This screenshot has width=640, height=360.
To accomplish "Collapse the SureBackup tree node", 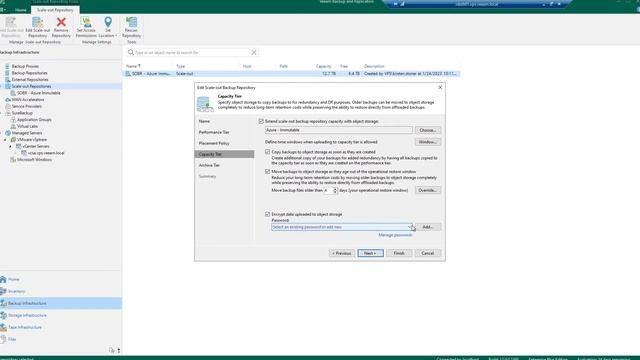I will 1,113.
